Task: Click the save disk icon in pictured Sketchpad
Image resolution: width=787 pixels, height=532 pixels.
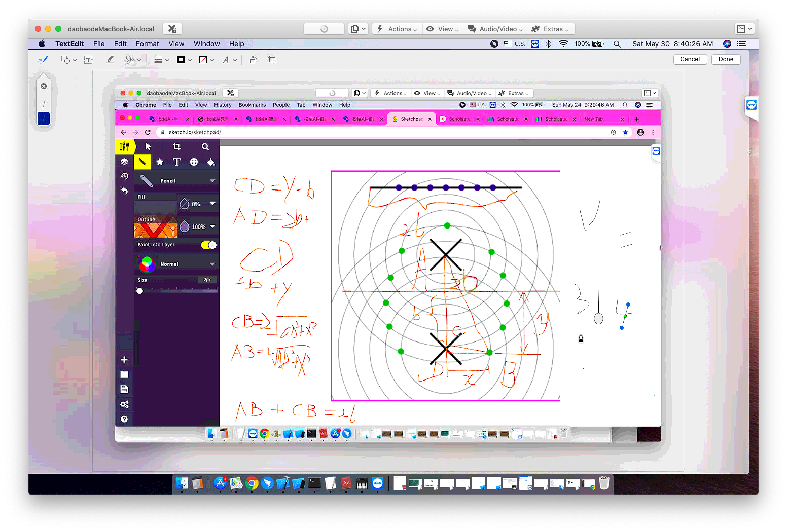Action: [x=124, y=389]
